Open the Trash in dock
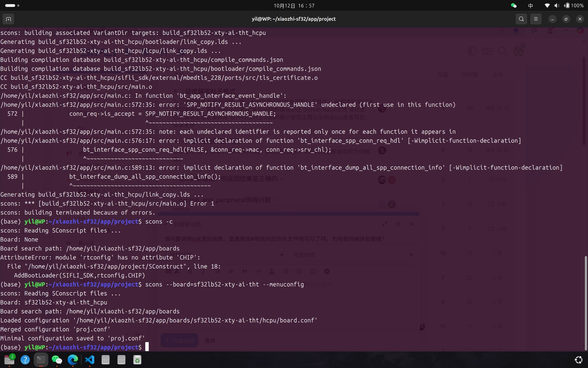Image resolution: width=588 pixels, height=368 pixels. [137, 360]
